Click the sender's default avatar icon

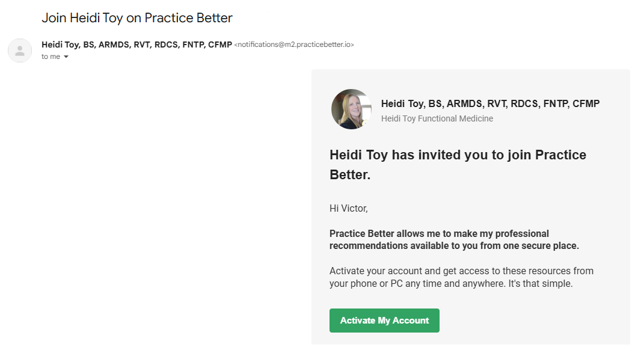(x=20, y=51)
